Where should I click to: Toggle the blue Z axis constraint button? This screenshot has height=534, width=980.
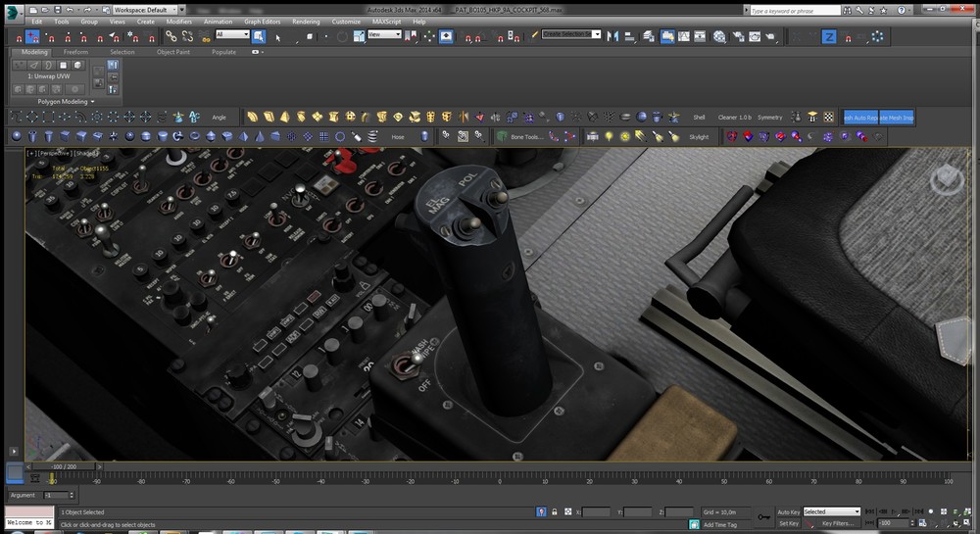point(828,36)
